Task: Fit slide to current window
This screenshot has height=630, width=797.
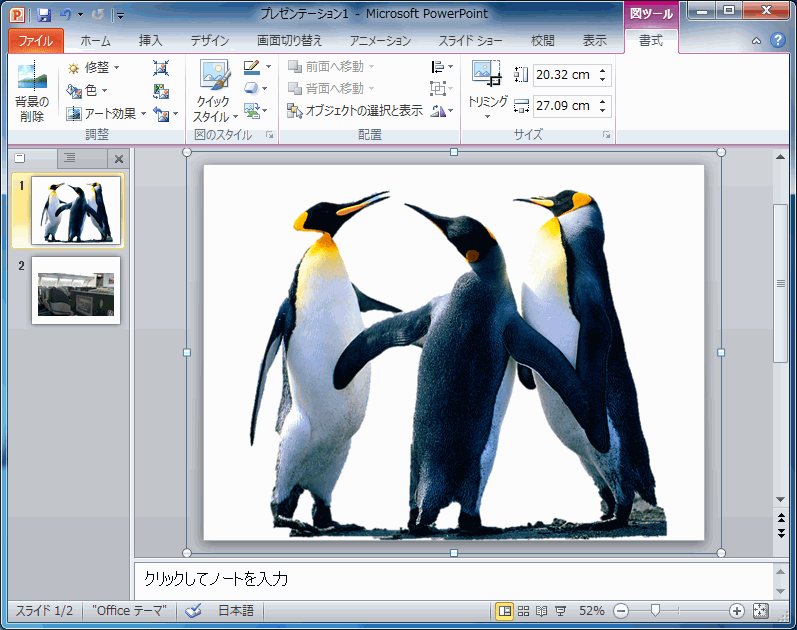Action: (x=760, y=610)
